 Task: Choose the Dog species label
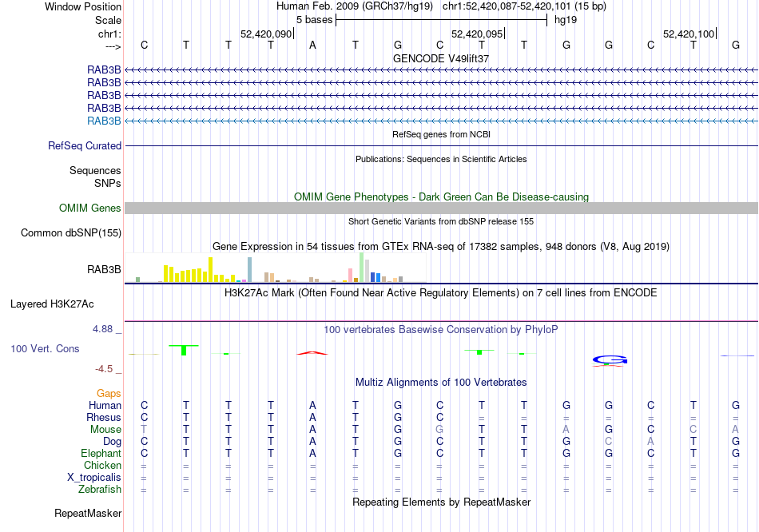112,442
